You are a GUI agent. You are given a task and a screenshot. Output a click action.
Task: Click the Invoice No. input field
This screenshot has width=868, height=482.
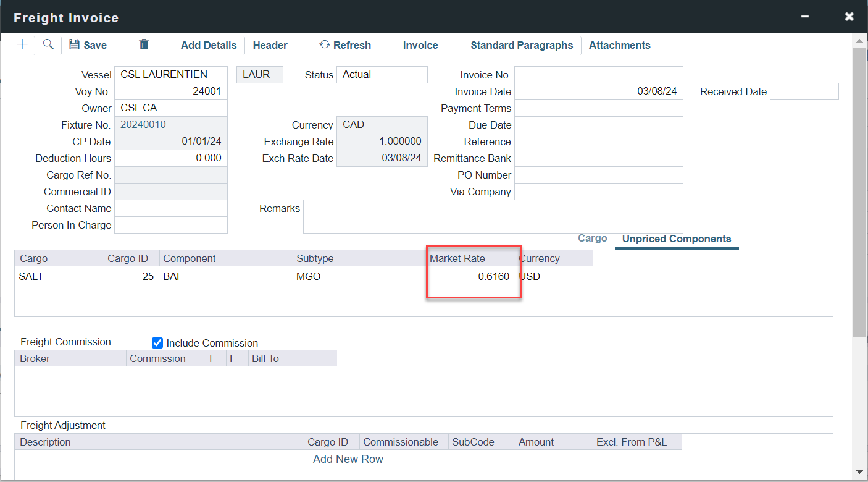[598, 75]
